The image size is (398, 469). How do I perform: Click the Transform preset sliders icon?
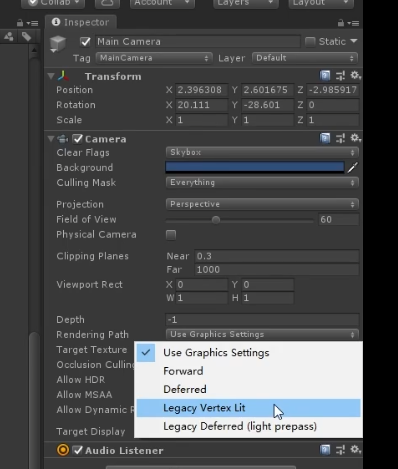coord(340,76)
